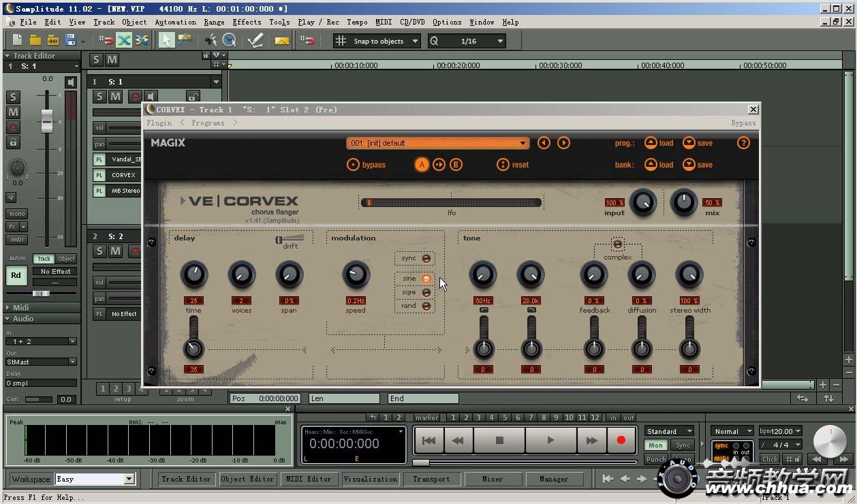Click the open folder toolbar icon
857x504 pixels.
[x=35, y=41]
